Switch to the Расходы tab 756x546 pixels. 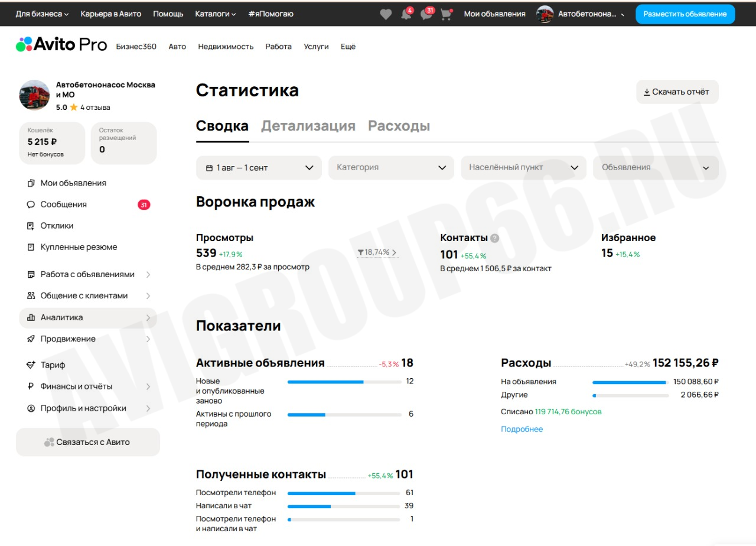tap(399, 126)
